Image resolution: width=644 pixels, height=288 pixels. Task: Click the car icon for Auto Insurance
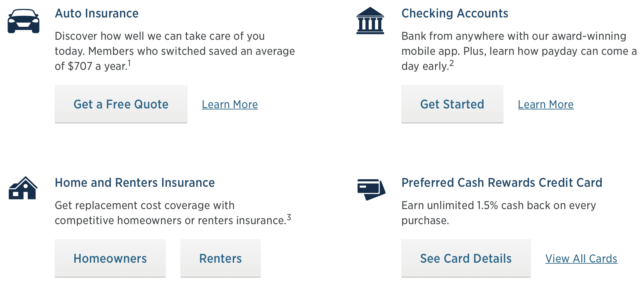[24, 21]
